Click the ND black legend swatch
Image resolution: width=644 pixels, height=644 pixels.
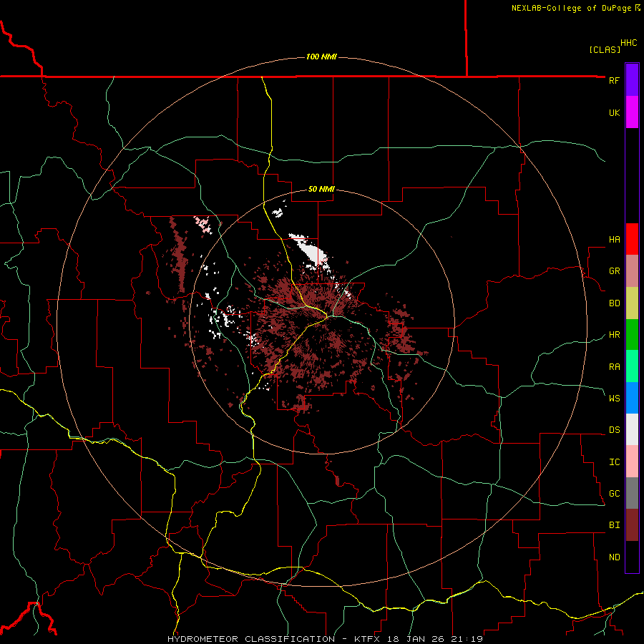click(x=632, y=557)
